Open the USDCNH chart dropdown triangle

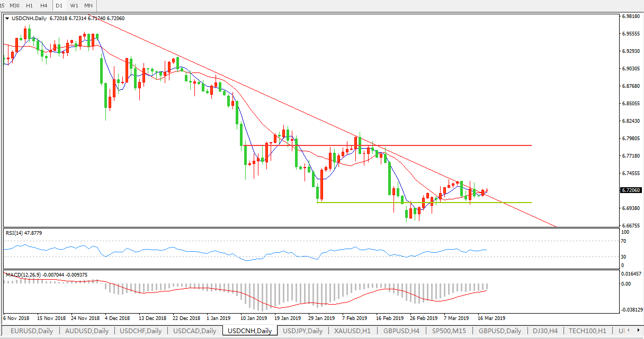tap(7, 19)
